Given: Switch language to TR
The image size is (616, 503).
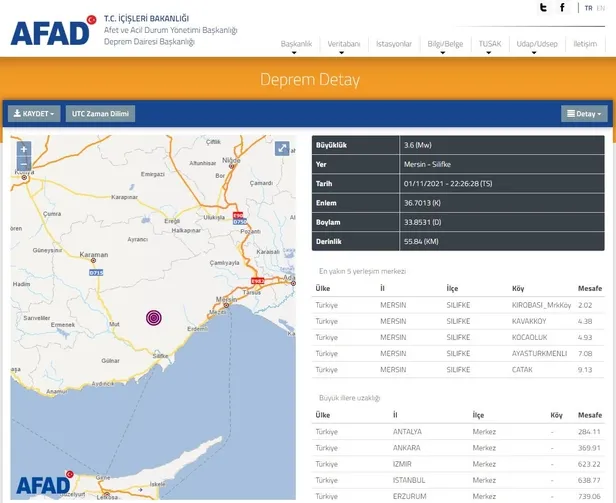Looking at the screenshot, I should (x=588, y=8).
